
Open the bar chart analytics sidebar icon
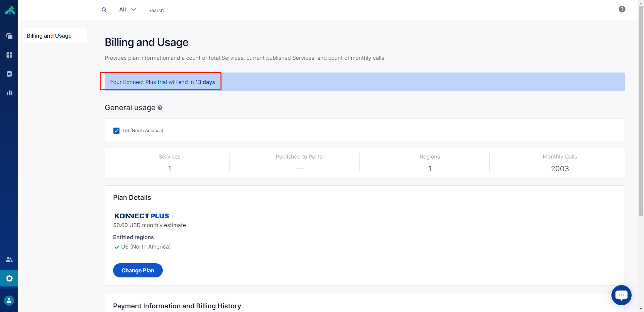(x=9, y=93)
